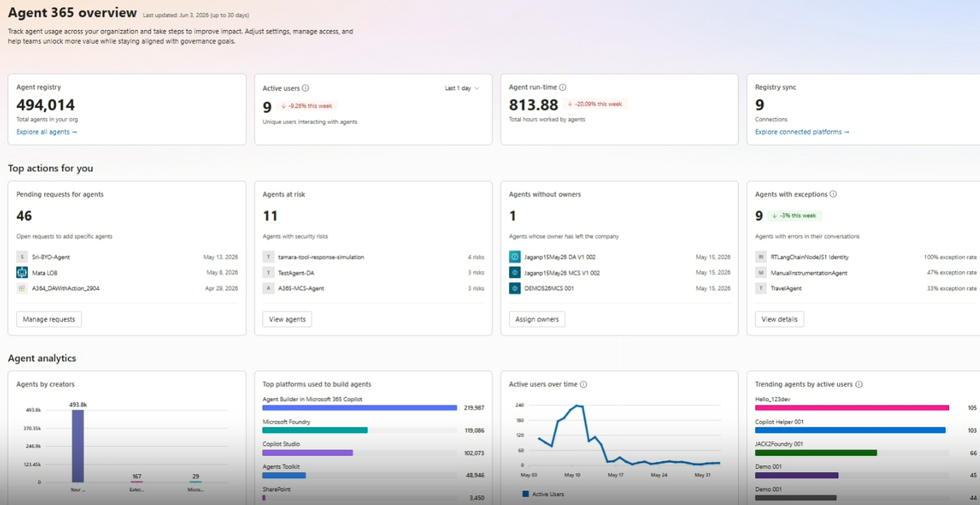The width and height of the screenshot is (980, 505).
Task: Click the Active users info icon
Action: tap(305, 88)
